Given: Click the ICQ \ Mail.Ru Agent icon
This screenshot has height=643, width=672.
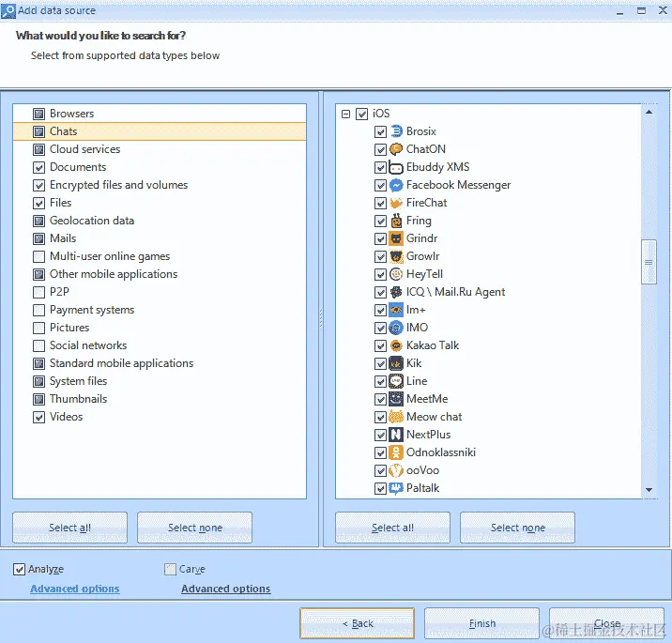Looking at the screenshot, I should tap(396, 292).
